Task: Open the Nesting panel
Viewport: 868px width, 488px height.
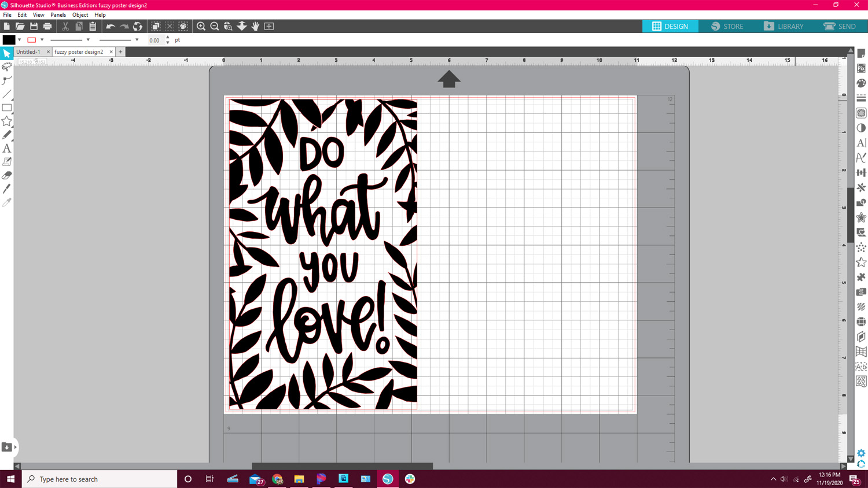Action: point(861,382)
